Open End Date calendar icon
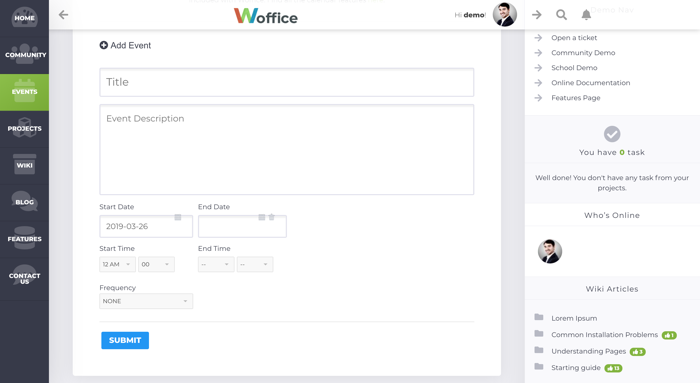Screen dimensions: 700x383 click(262, 217)
